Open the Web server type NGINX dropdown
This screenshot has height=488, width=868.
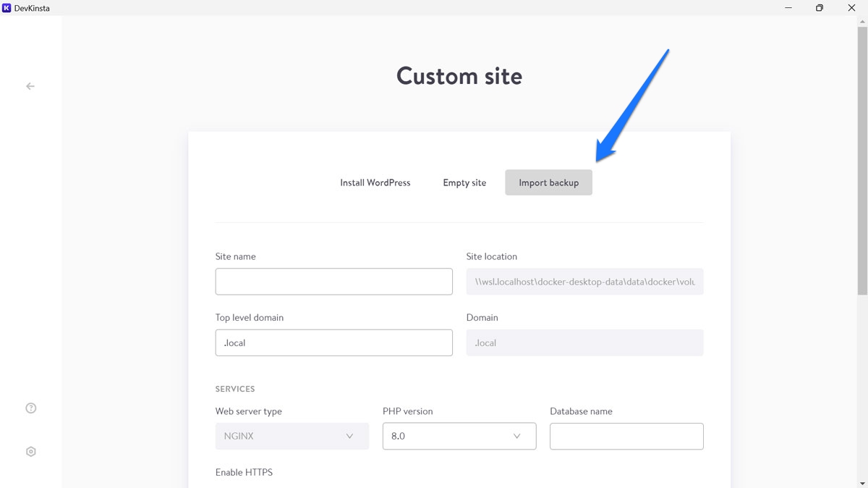tap(292, 437)
